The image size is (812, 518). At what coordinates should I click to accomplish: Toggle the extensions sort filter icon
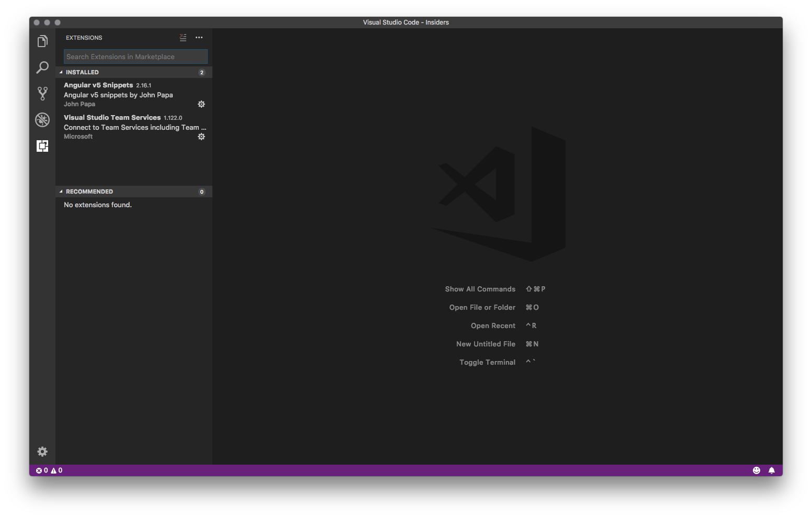pyautogui.click(x=183, y=37)
